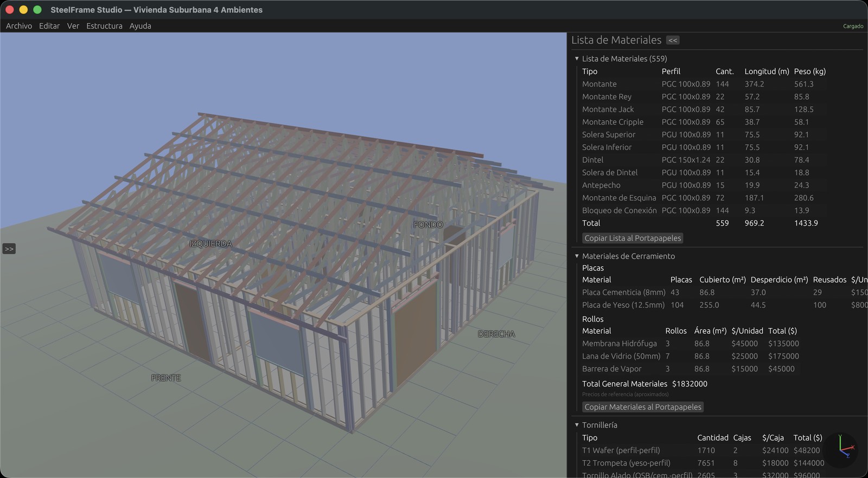Select the Montante Rey row

click(x=607, y=96)
